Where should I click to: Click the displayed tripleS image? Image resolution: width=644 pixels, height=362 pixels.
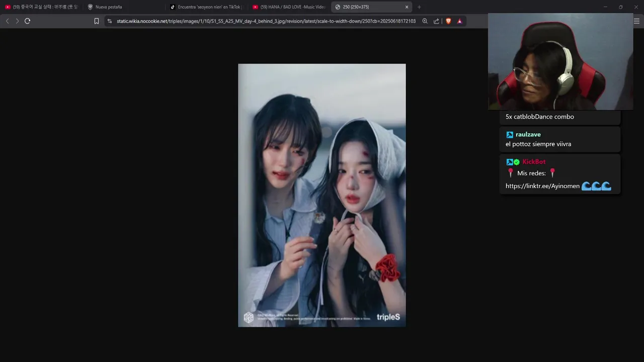[x=322, y=195]
